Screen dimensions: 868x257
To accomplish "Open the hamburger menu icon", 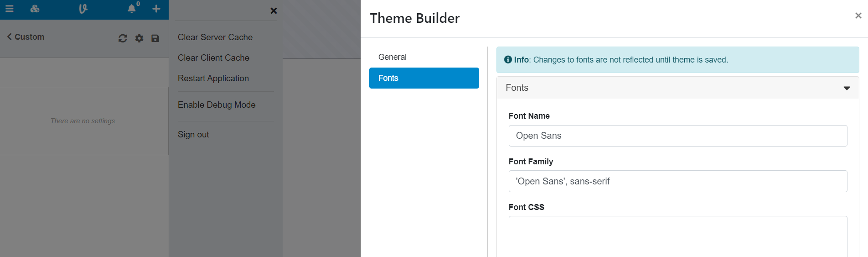I will (9, 9).
